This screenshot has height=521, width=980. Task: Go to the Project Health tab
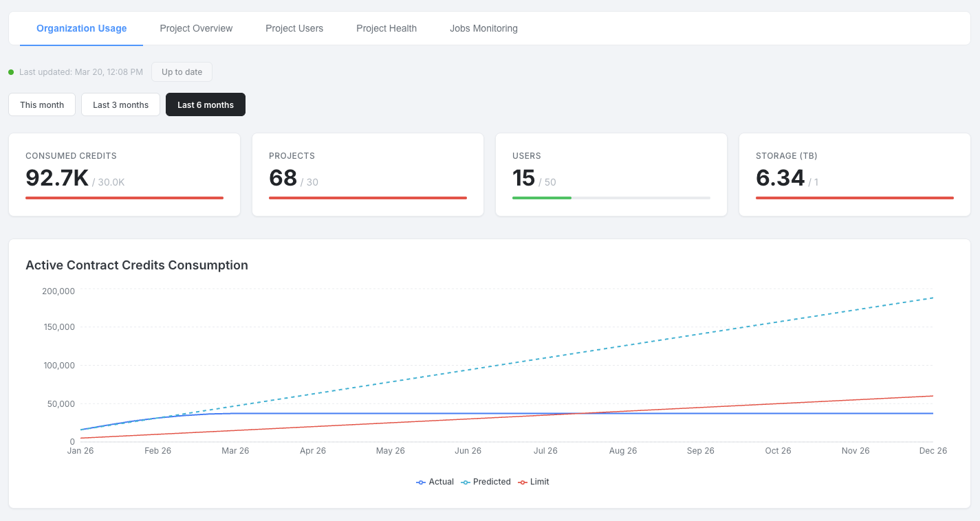pyautogui.click(x=386, y=28)
